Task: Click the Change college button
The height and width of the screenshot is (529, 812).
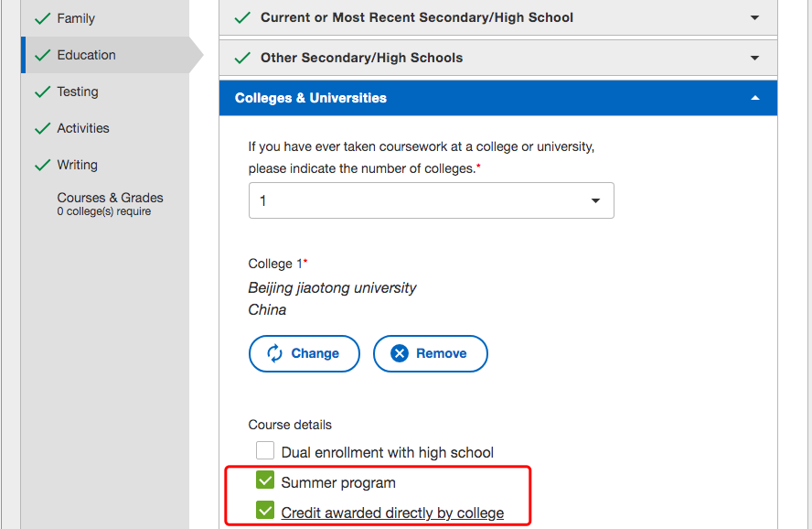Action: [x=304, y=353]
